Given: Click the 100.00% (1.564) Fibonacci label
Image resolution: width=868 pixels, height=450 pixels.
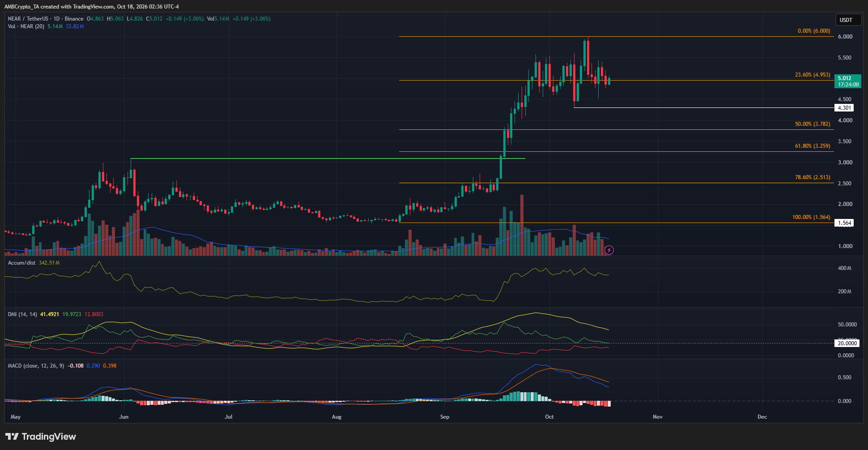Looking at the screenshot, I should click(x=811, y=217).
